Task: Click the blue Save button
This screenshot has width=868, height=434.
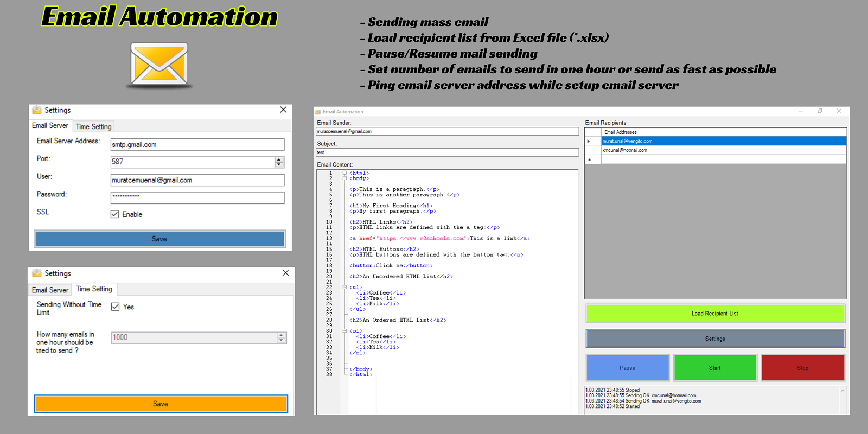Action: point(159,239)
